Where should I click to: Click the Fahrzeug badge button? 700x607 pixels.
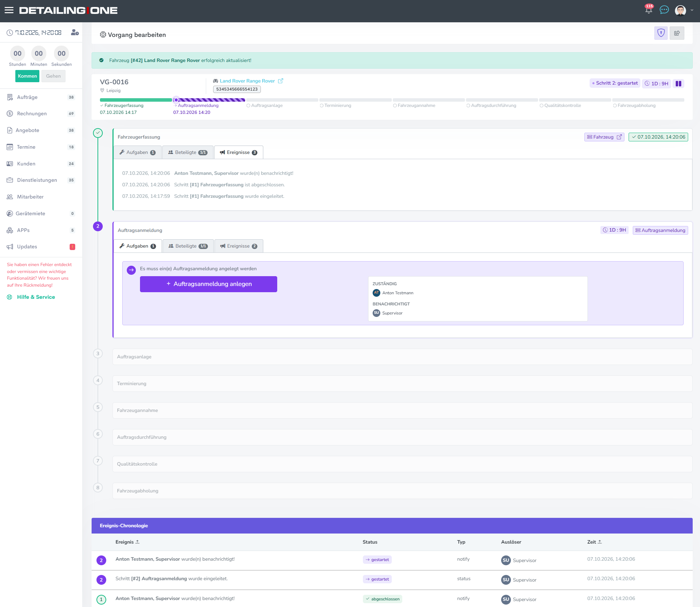[x=604, y=137]
